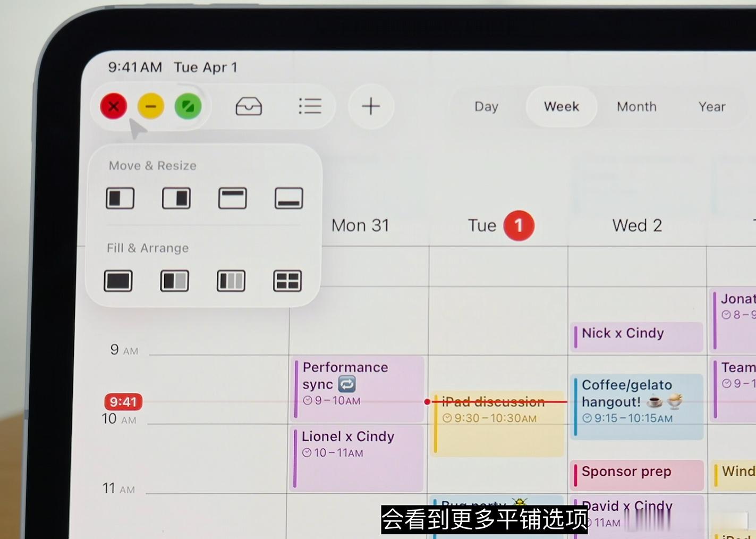Add a new event with plus button
Viewport: 756px width, 539px height.
pyautogui.click(x=371, y=106)
